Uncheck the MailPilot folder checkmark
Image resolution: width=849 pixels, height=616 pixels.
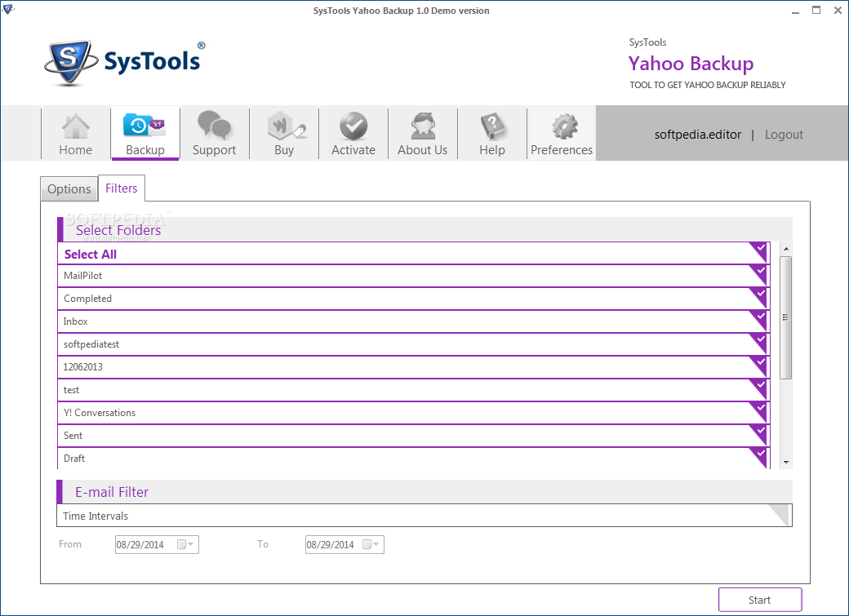coord(760,274)
